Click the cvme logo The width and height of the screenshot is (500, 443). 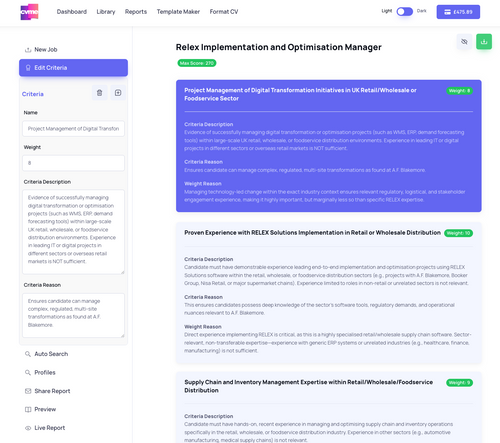(x=29, y=12)
